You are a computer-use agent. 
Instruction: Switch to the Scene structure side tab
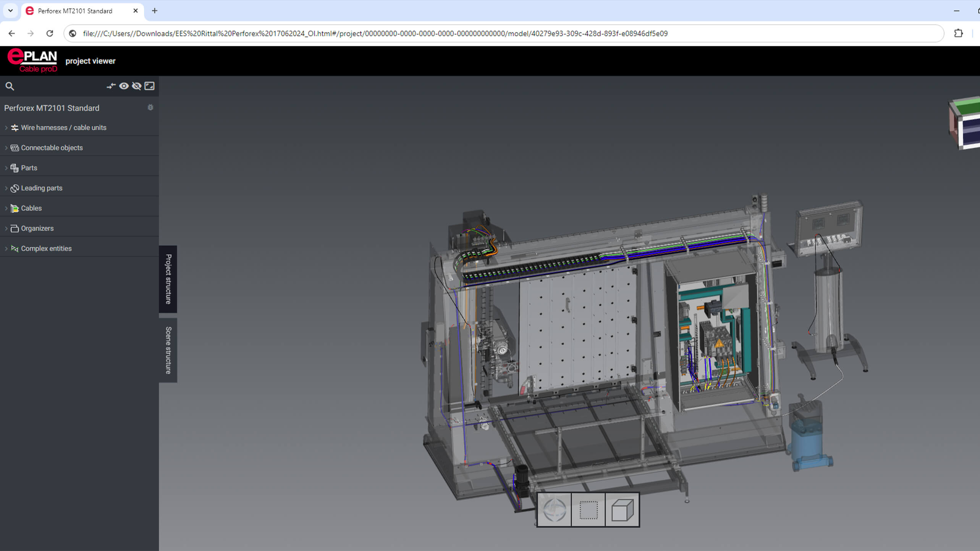(168, 350)
